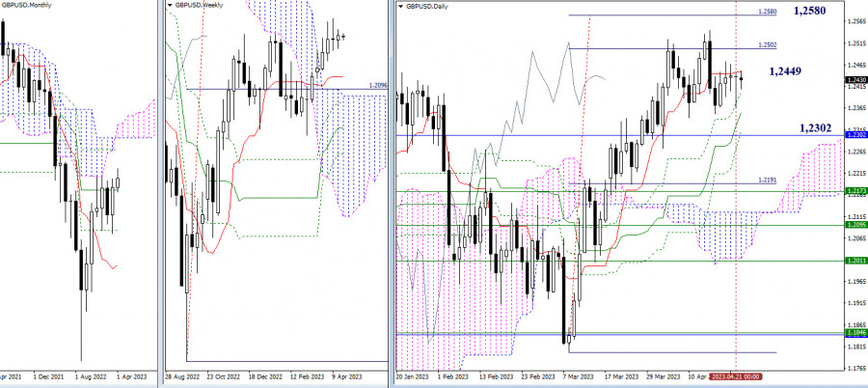
Task: Open the GBPUSD Daily chart title arrow
Action: pyautogui.click(x=401, y=7)
